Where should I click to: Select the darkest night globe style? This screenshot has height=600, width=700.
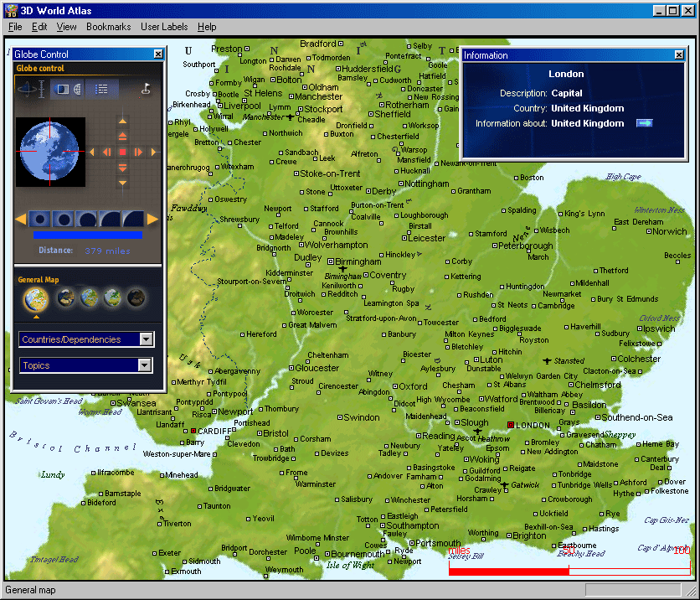[136, 297]
